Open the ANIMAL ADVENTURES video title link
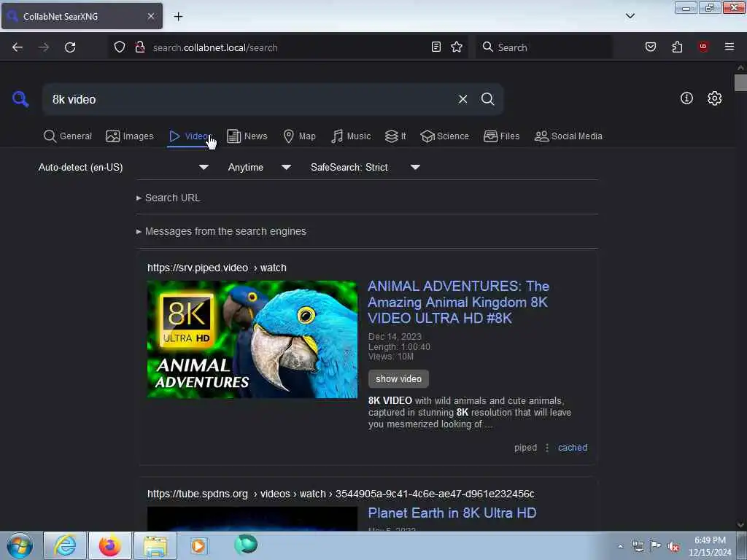The width and height of the screenshot is (747, 560). click(458, 302)
